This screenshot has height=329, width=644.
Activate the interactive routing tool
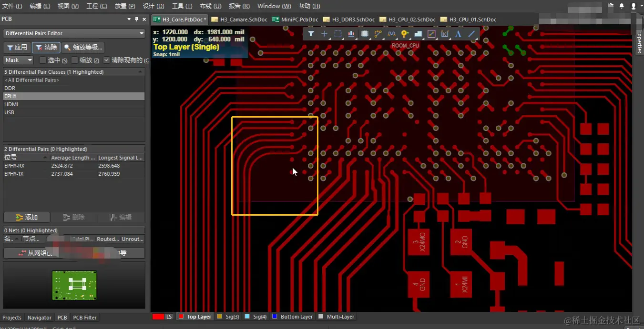tap(378, 34)
